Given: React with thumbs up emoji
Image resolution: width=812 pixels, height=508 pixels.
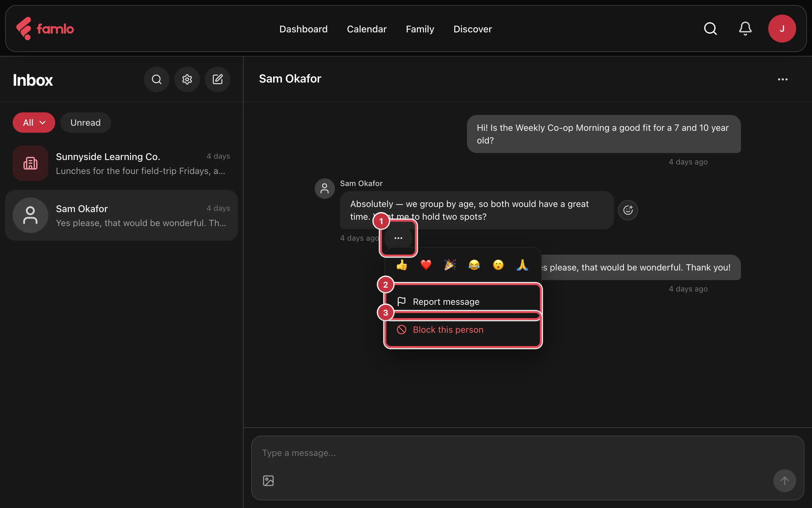Looking at the screenshot, I should click(402, 265).
